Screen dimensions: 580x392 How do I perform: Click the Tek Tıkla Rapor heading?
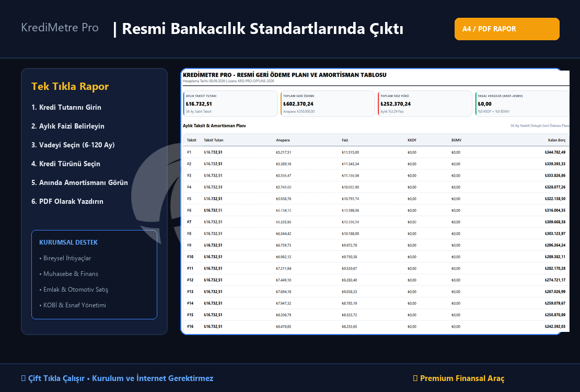tap(70, 86)
